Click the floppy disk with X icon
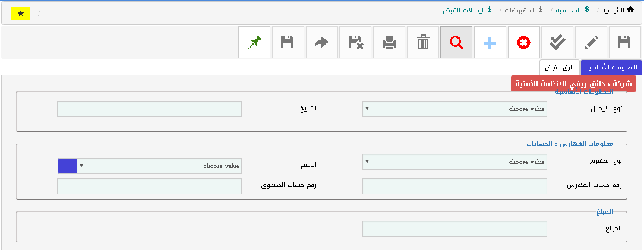The image size is (644, 250). coord(355,42)
